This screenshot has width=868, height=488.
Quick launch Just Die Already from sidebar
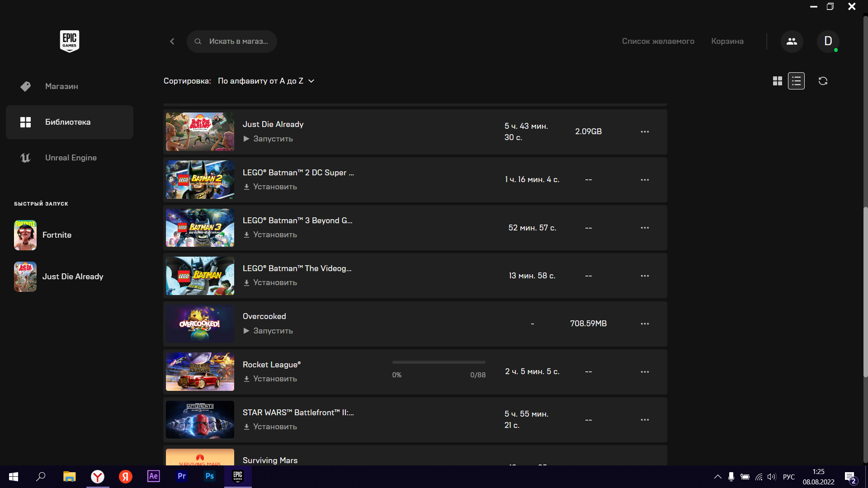pos(59,277)
